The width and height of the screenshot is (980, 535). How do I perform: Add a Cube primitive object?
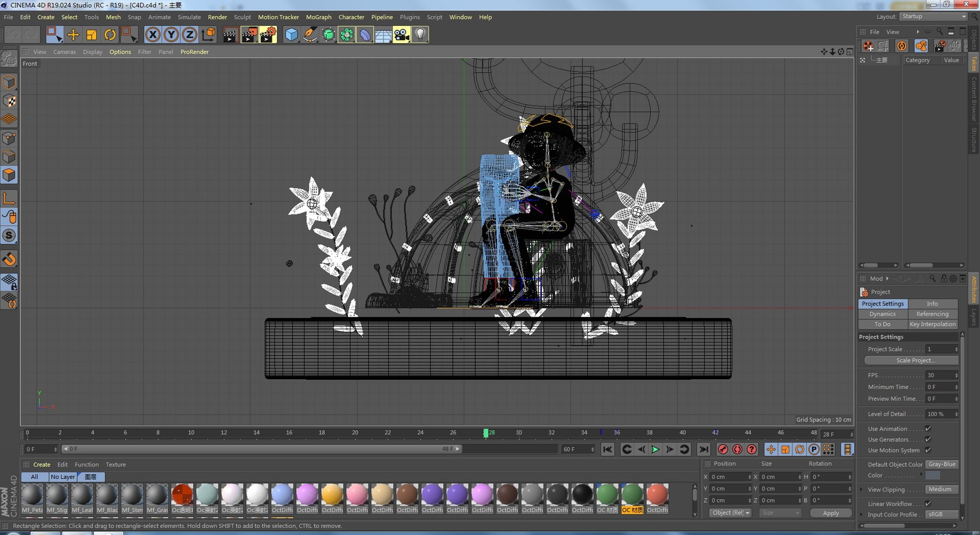[291, 35]
